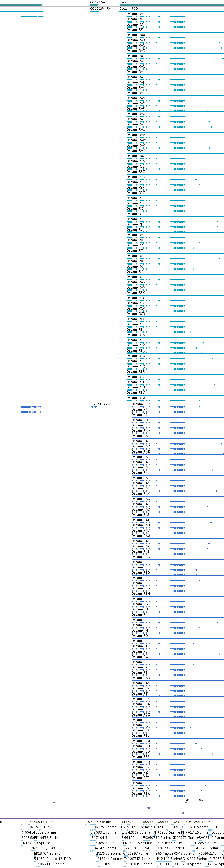Image resolution: width=224 pixels, height=868 pixels.
Task: Select the Dscam-RAQ transcript label
Action: tap(136, 114)
